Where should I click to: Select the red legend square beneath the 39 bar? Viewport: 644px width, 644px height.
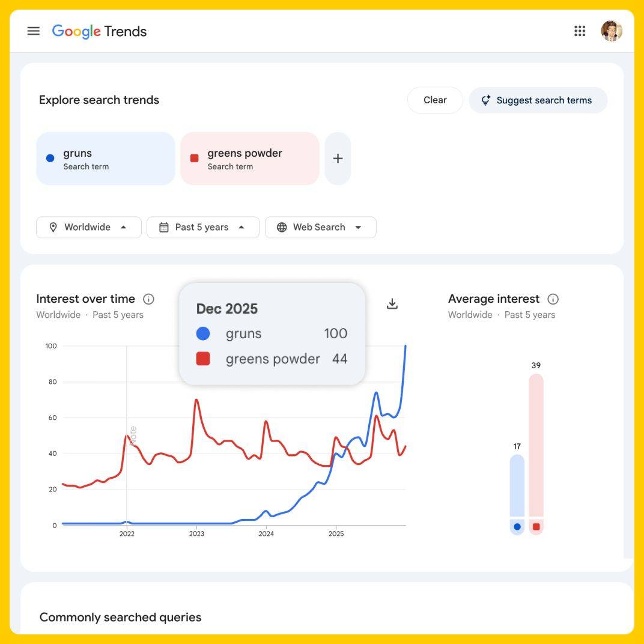pos(536,527)
